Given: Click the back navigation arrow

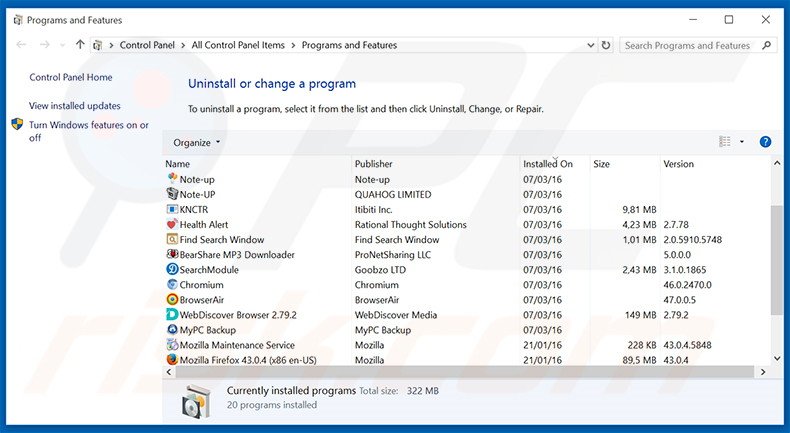Looking at the screenshot, I should pyautogui.click(x=21, y=45).
